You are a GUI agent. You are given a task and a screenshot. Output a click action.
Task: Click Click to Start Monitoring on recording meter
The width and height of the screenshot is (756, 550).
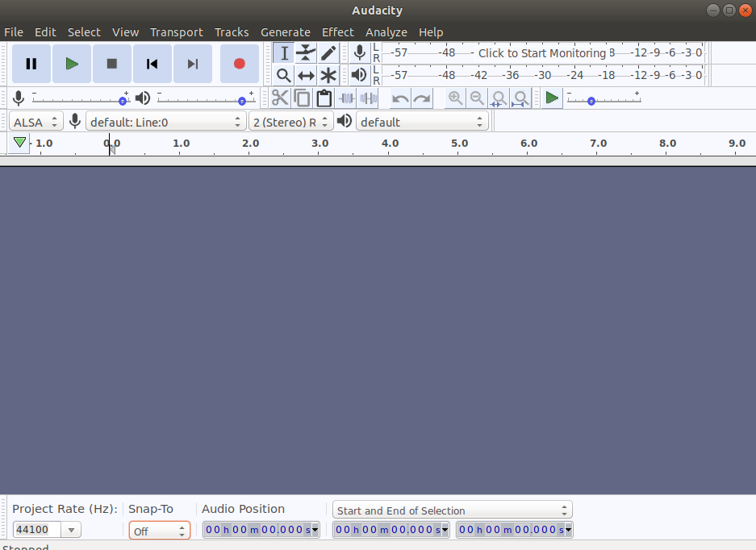[542, 53]
